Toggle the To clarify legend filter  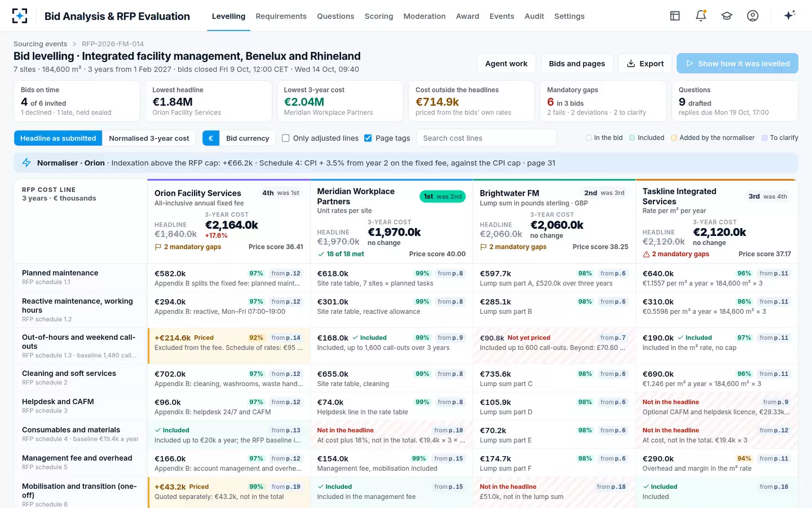(x=780, y=138)
